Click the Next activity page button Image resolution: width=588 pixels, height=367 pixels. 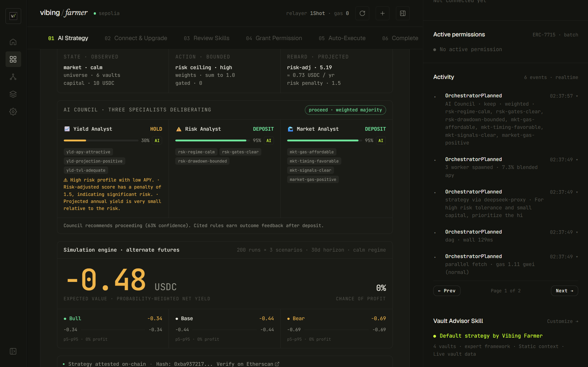pyautogui.click(x=564, y=291)
